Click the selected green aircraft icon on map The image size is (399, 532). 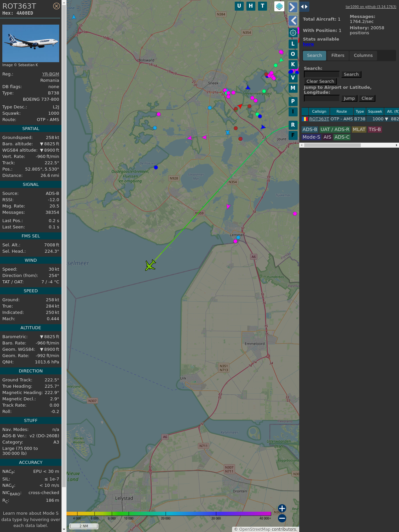click(x=151, y=265)
